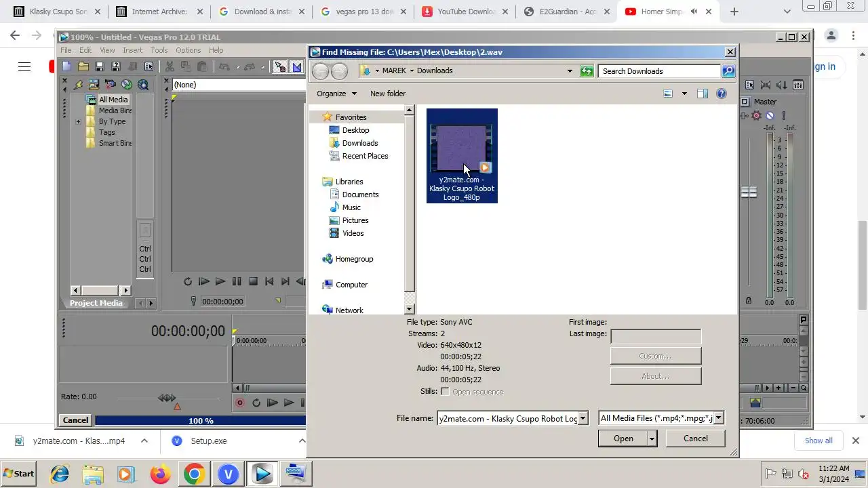Click Play in the trimmer transport bar
Screen dimensions: 868x488
coord(220,281)
